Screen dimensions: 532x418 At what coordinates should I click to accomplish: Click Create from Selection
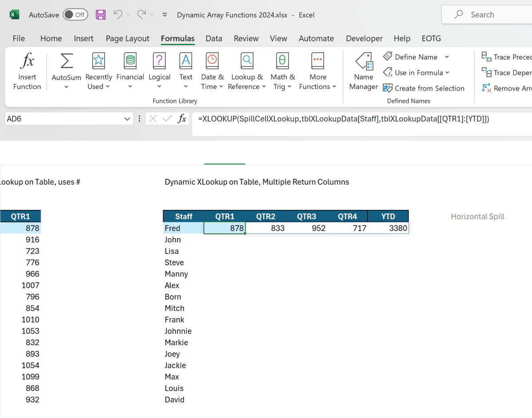(424, 88)
